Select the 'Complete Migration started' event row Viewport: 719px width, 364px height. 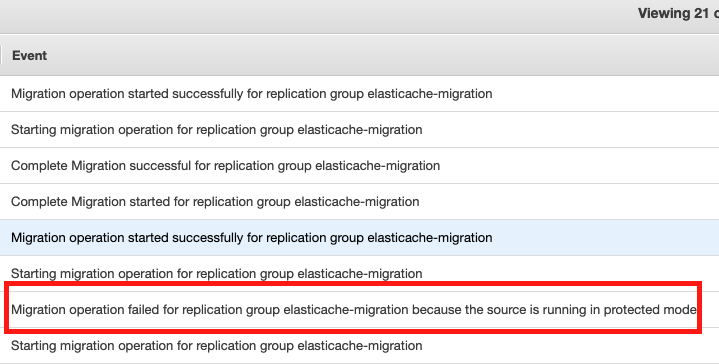pyautogui.click(x=360, y=202)
